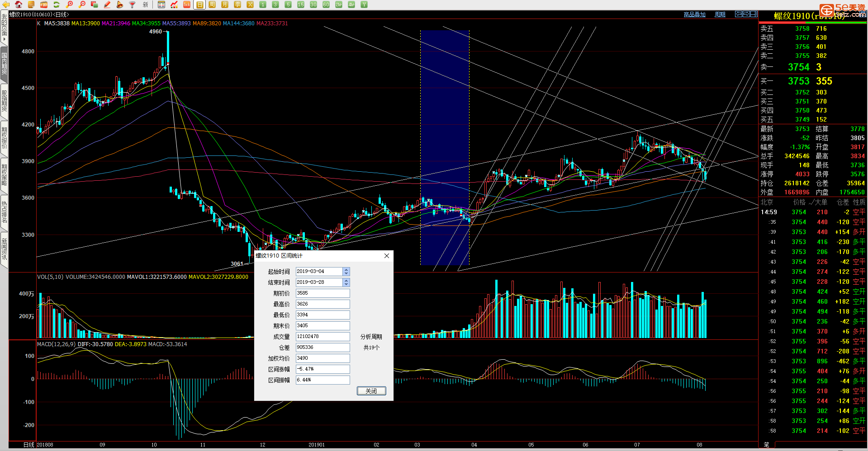Click the 卖一 price 3754 row

[813, 67]
